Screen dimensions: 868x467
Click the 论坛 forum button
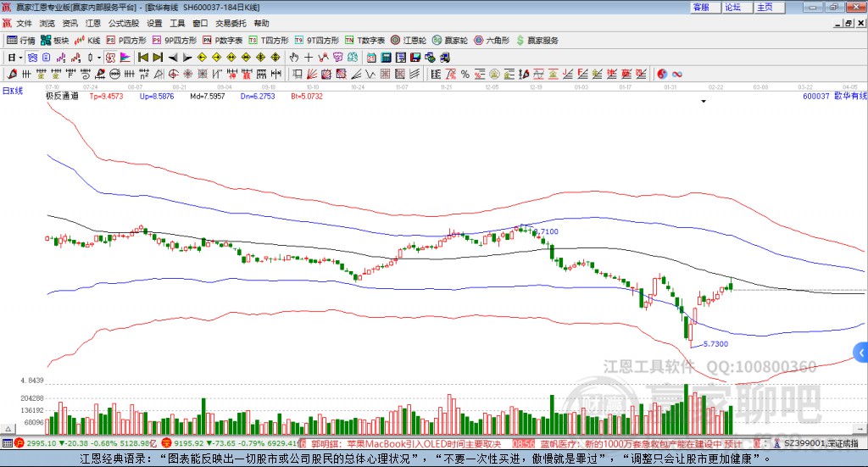pos(737,7)
